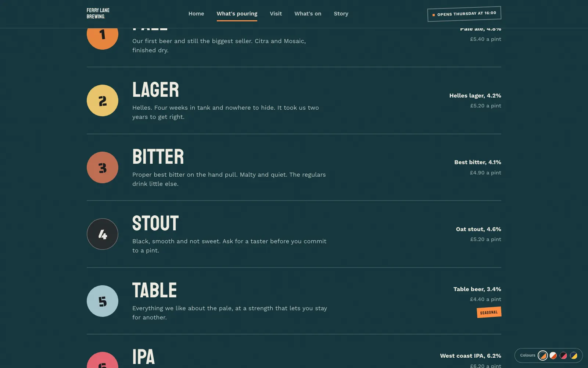Viewport: 588px width, 368px height.
Task: Click the Ferry Lane Brewing logo
Action: (x=98, y=14)
